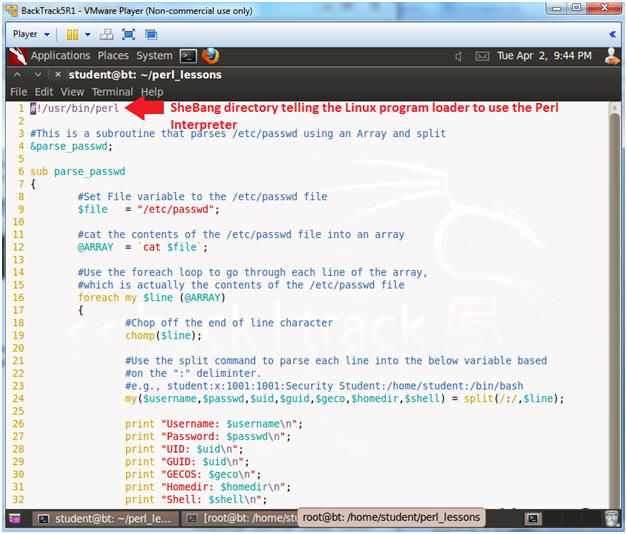This screenshot has height=534, width=627.
Task: Click print "Password: $passwd\n" line
Action: 208,436
